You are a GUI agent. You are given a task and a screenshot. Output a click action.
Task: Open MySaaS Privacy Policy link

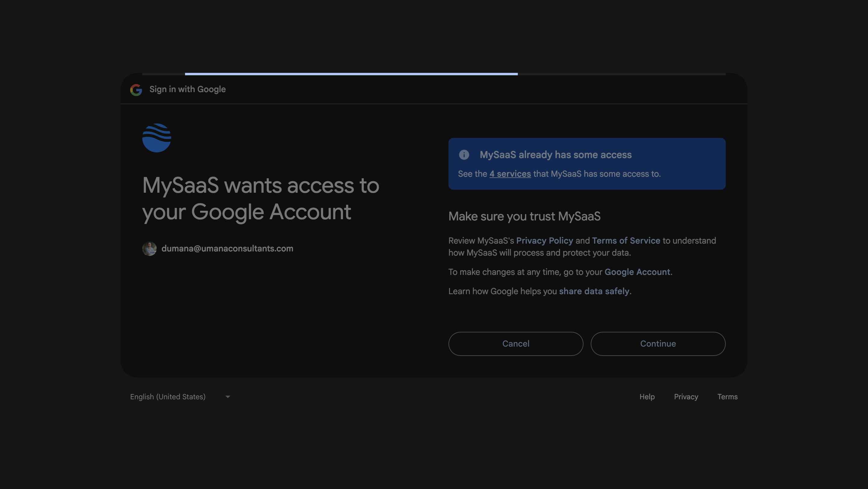(x=545, y=241)
